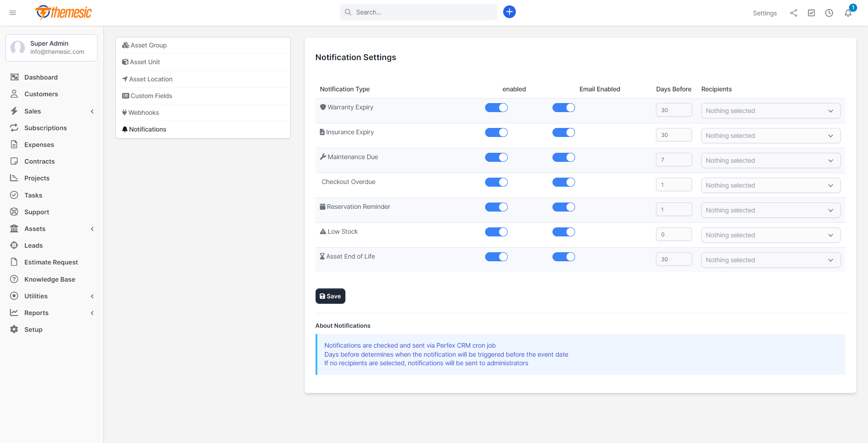Viewport: 868px width, 443px height.
Task: Click the Super Admin profile avatar
Action: click(x=18, y=47)
